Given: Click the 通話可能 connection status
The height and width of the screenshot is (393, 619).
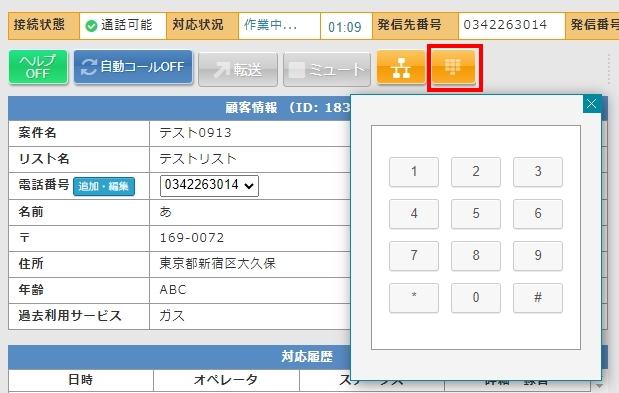Looking at the screenshot, I should point(123,26).
